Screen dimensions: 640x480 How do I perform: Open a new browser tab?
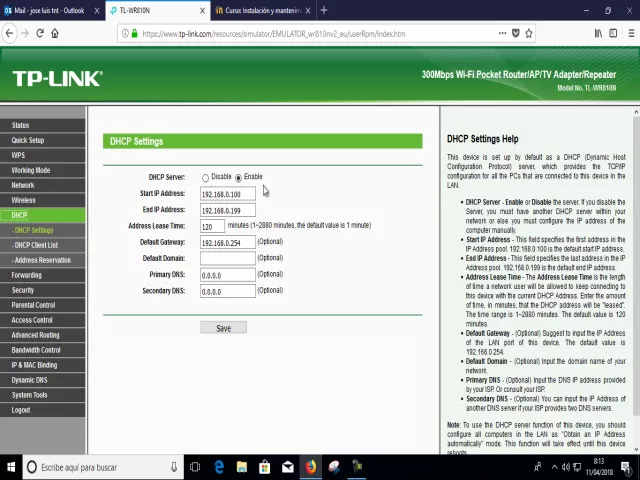pyautogui.click(x=324, y=10)
